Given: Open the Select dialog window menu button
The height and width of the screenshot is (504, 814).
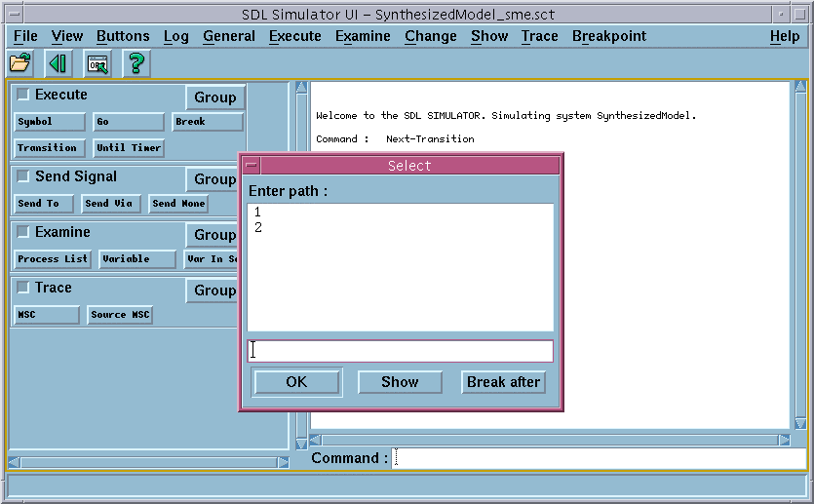Looking at the screenshot, I should (x=252, y=166).
